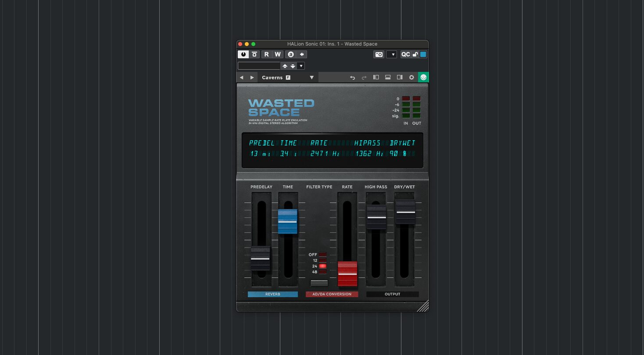Expand the Caverns preset list triangle
The image size is (644, 355).
pos(312,78)
